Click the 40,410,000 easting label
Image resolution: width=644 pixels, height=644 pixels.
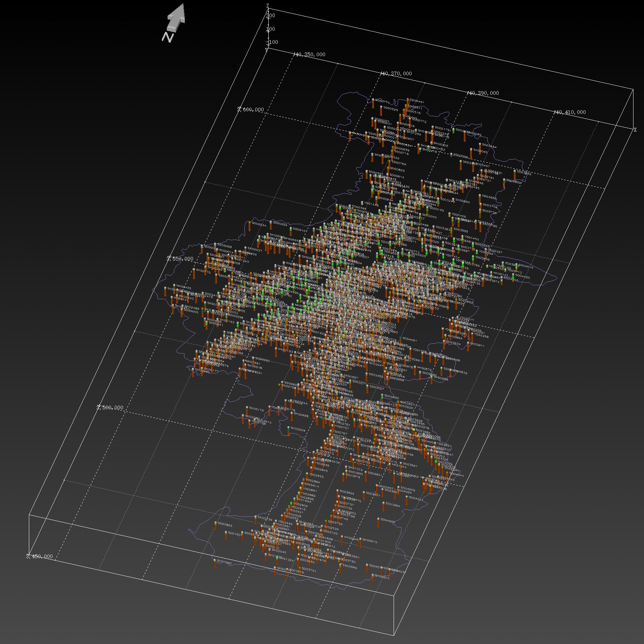tap(570, 112)
